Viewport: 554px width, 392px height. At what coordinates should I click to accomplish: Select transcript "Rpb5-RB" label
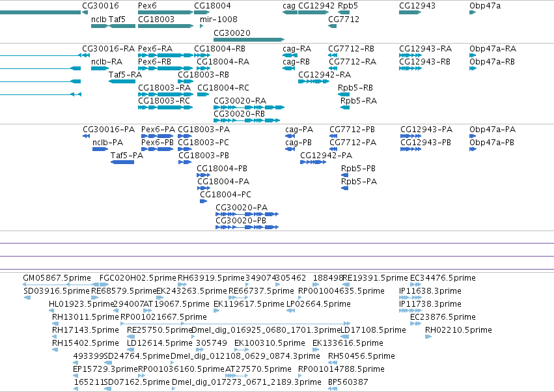(355, 88)
